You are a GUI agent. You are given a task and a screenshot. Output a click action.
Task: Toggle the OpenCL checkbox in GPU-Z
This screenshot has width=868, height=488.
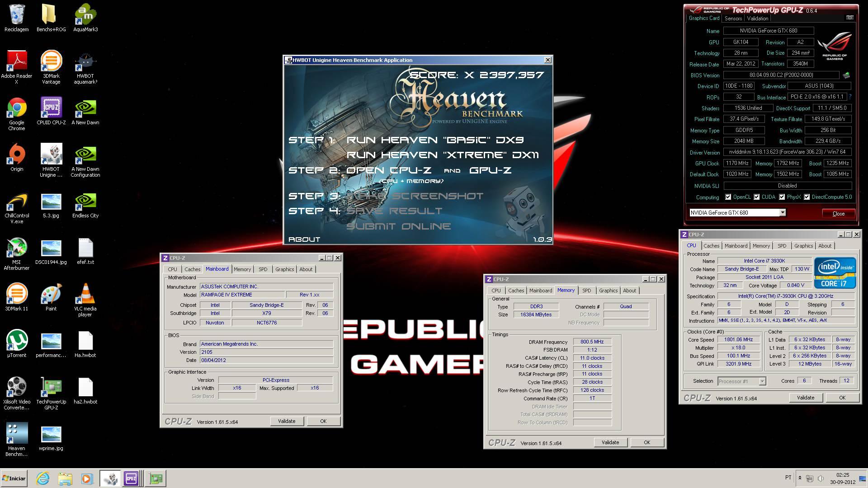[x=728, y=197]
